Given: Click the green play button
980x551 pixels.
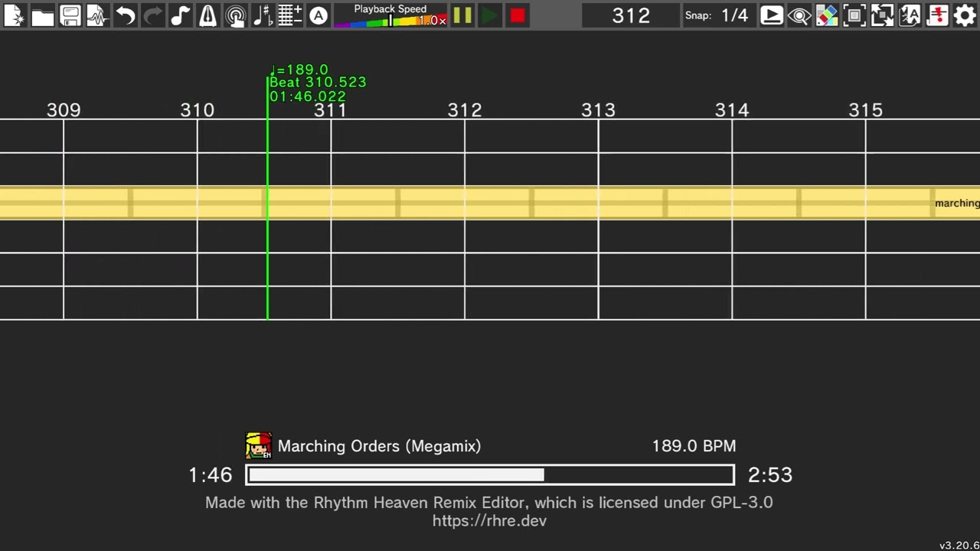Looking at the screenshot, I should (x=489, y=15).
